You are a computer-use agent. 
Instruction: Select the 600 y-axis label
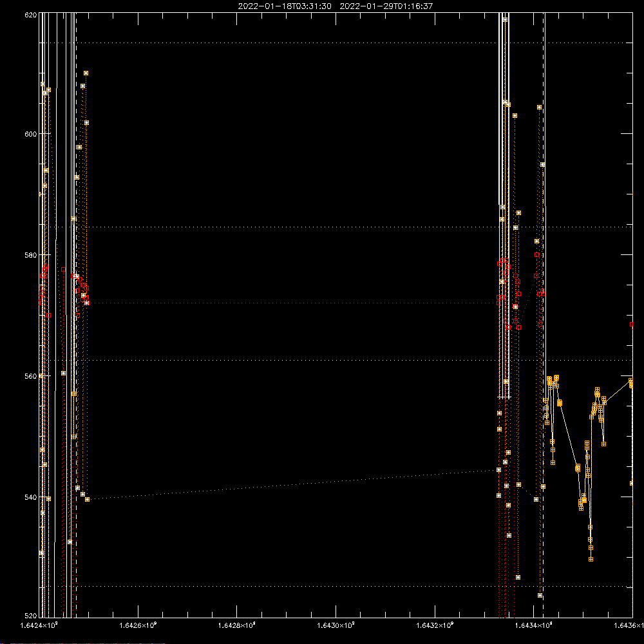31,134
